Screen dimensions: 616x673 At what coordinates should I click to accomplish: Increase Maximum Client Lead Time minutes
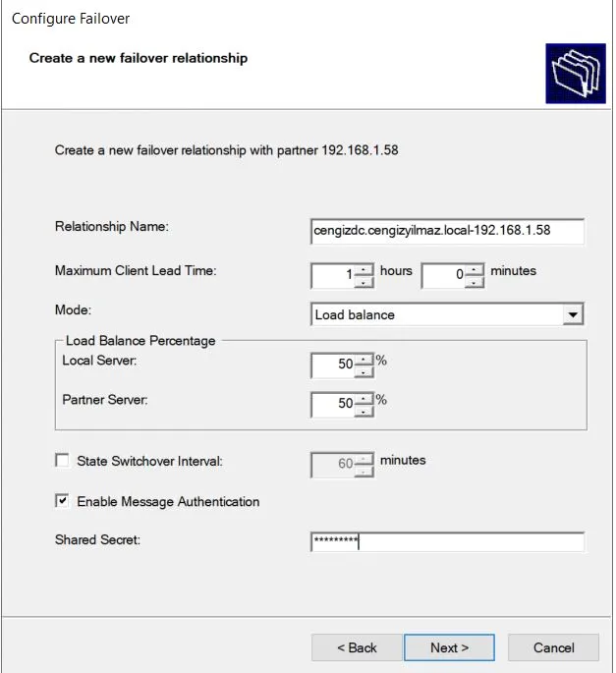click(x=475, y=270)
